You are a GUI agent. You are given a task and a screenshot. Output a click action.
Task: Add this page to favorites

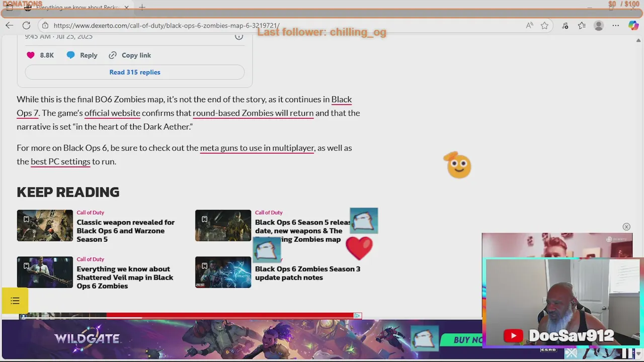(x=544, y=25)
